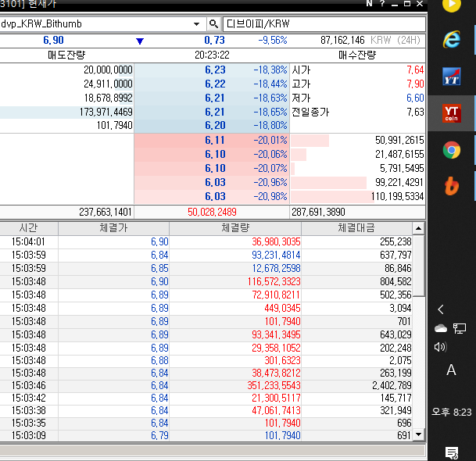This screenshot has width=476, height=461.
Task: Click the 디비이피/KRW name field
Action: click(323, 23)
